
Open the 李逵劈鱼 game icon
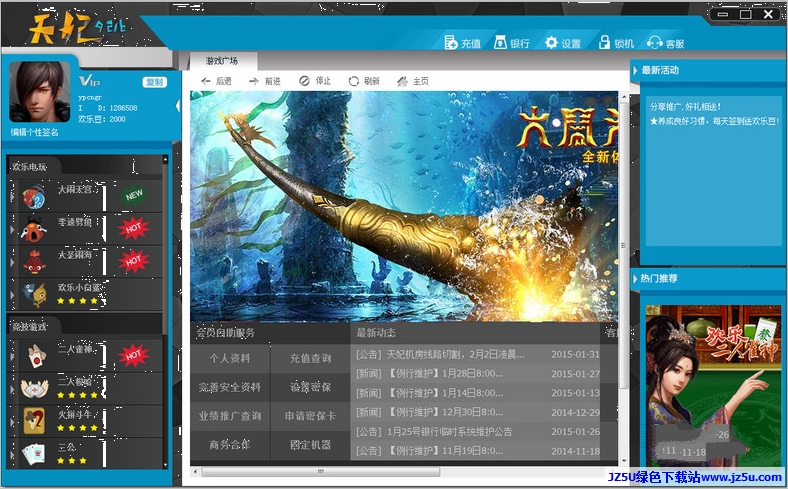click(x=34, y=229)
